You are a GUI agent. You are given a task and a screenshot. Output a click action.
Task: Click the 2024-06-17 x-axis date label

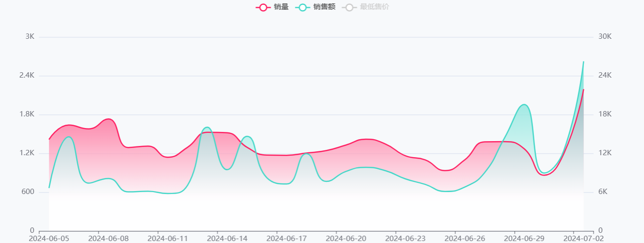point(287,238)
